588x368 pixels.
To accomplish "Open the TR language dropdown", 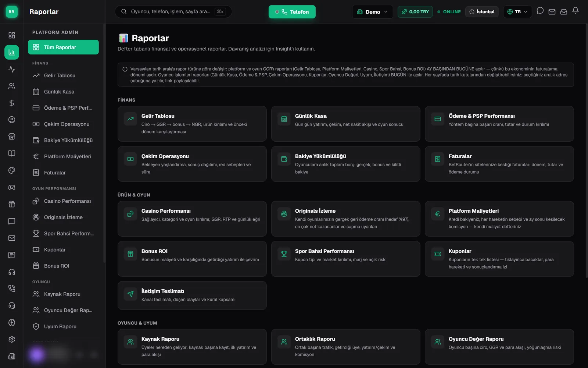I will coord(517,12).
